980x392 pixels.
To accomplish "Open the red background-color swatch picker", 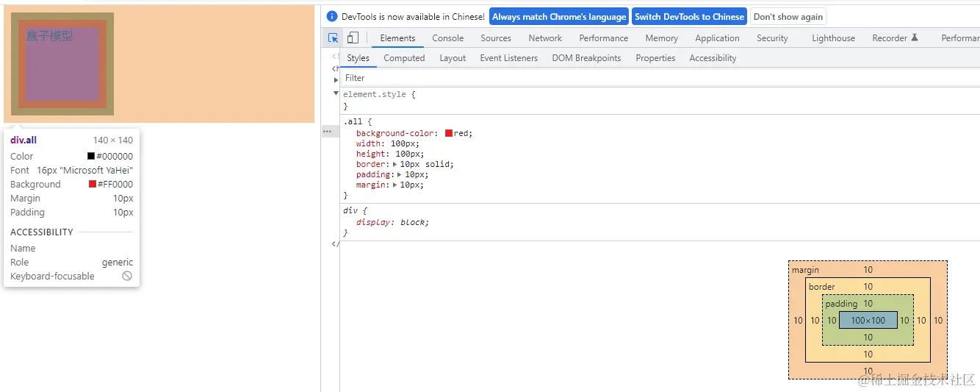I will [x=449, y=133].
